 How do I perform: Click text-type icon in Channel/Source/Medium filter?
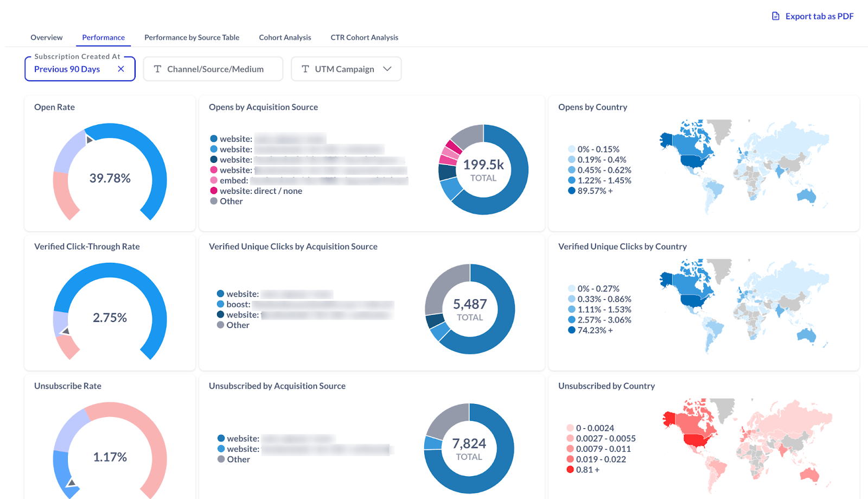[157, 69]
